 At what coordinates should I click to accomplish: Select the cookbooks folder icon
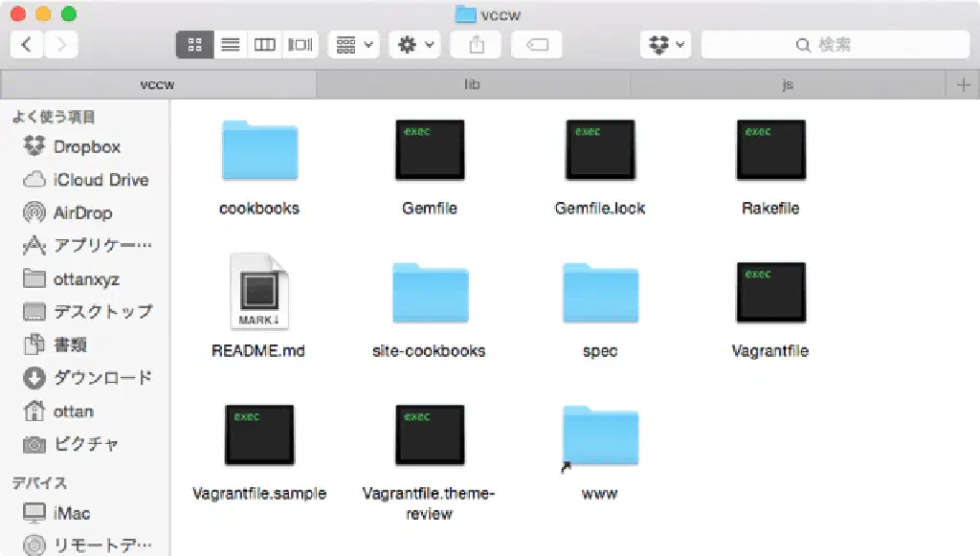point(259,150)
